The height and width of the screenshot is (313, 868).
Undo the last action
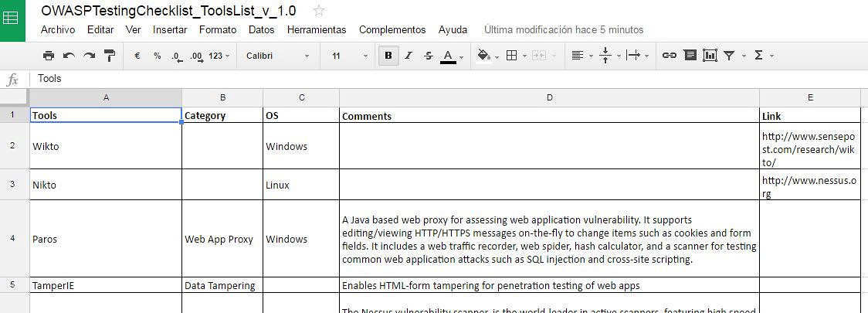point(70,56)
